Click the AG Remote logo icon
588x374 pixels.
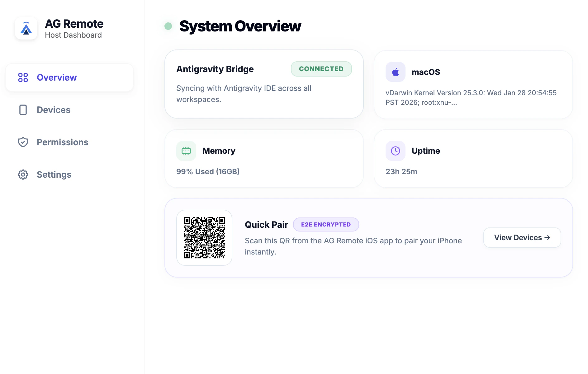pyautogui.click(x=26, y=28)
